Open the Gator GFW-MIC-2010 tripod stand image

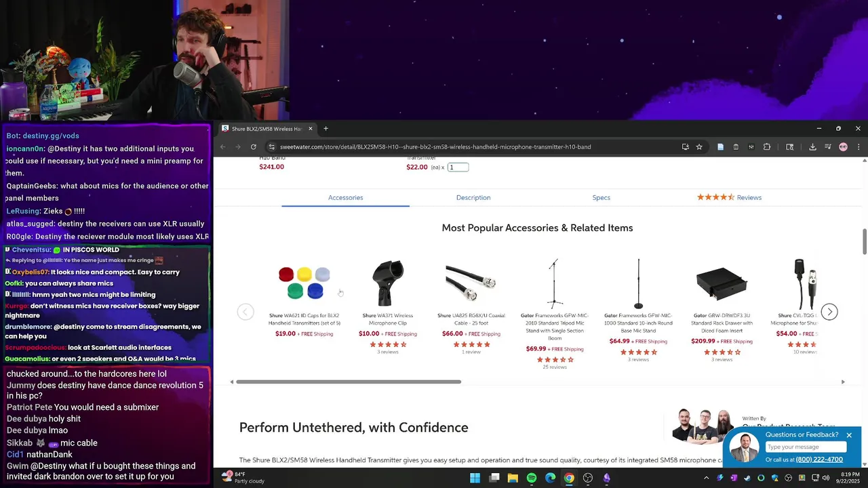[555, 283]
